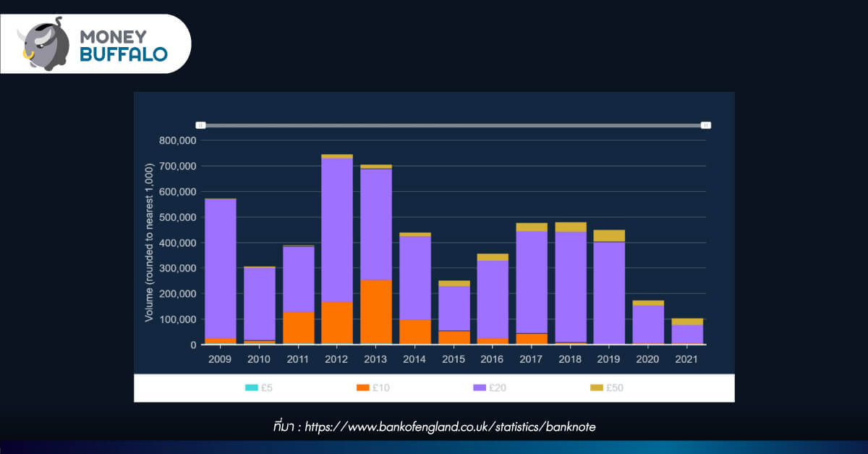Open the Bank of England source link
868x454 pixels.
[450, 427]
